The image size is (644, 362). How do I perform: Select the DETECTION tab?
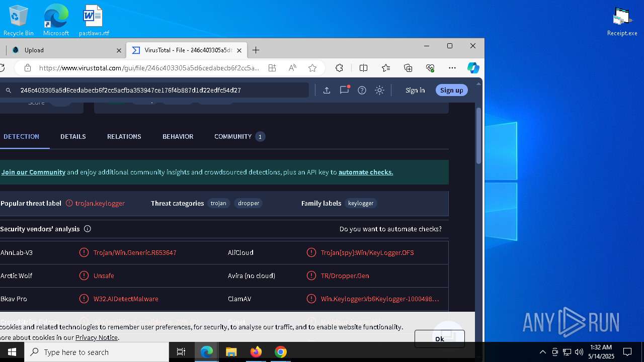[x=21, y=136]
